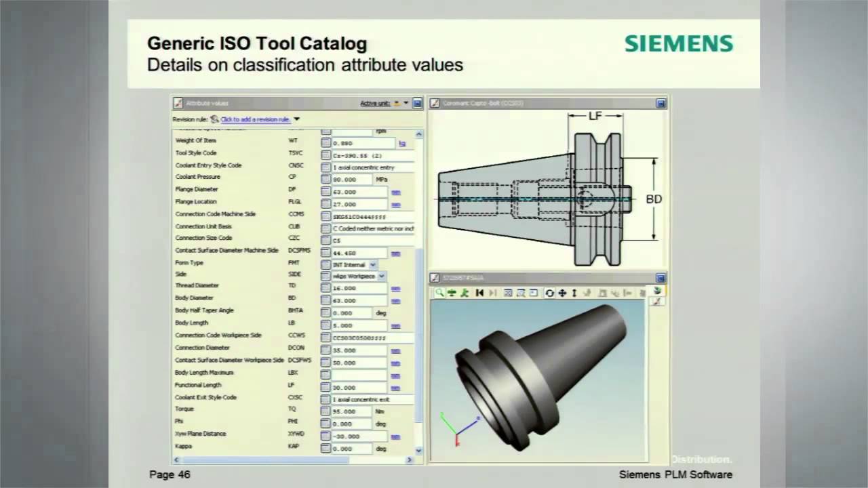This screenshot has width=868, height=488.
Task: Click the revision rule search icon
Action: (214, 119)
